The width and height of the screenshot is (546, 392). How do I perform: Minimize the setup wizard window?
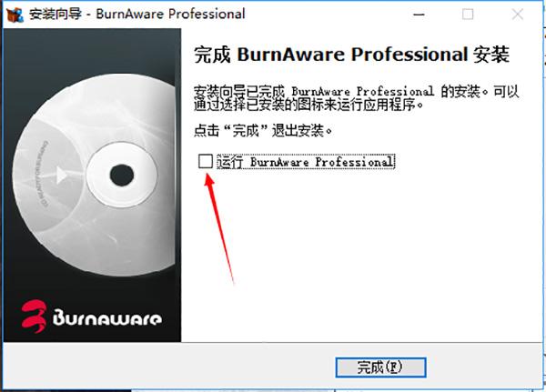[x=419, y=15]
